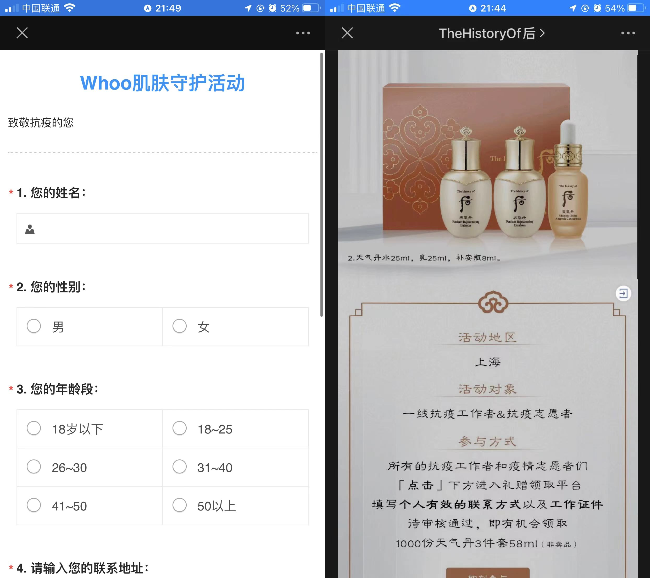Image resolution: width=650 pixels, height=578 pixels.
Task: Select gender option 男
Action: [89, 326]
